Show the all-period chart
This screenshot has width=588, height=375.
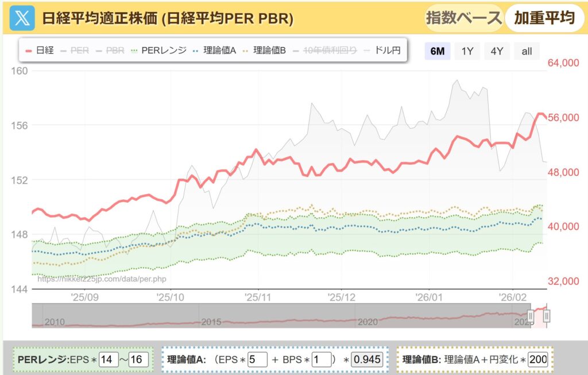527,51
